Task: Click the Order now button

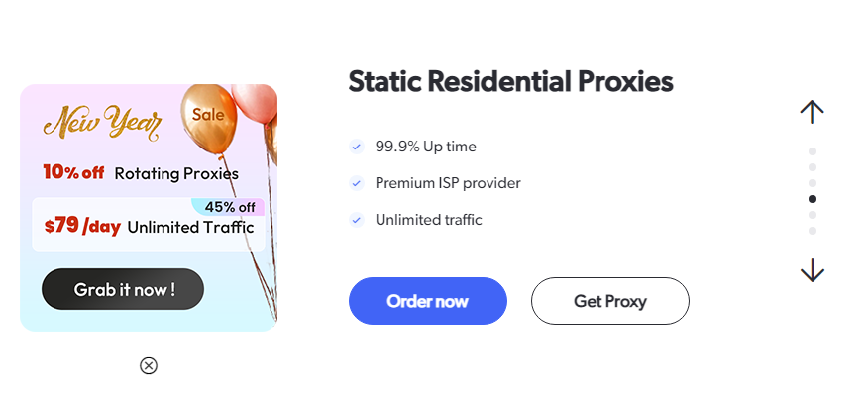Action: (x=428, y=301)
